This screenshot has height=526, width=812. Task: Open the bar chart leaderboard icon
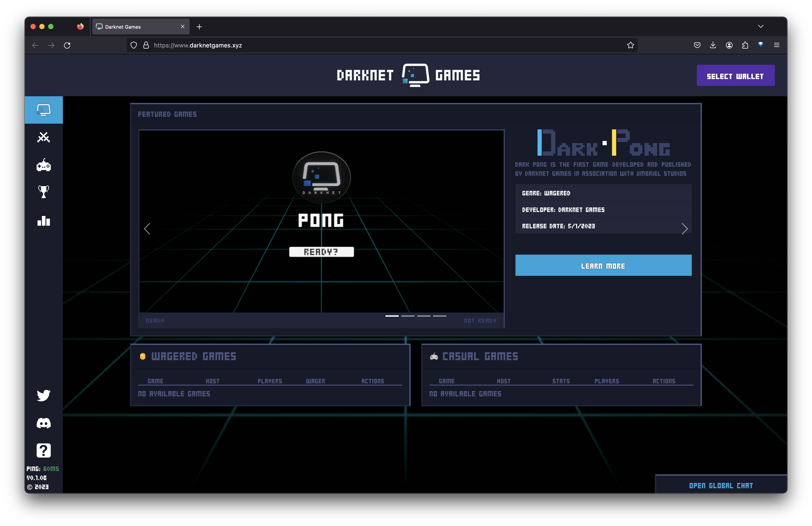point(44,221)
